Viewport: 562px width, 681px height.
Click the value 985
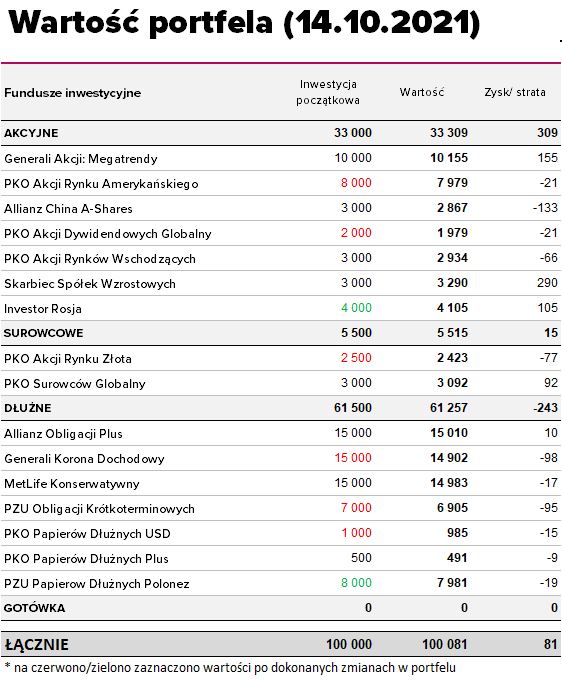point(457,533)
